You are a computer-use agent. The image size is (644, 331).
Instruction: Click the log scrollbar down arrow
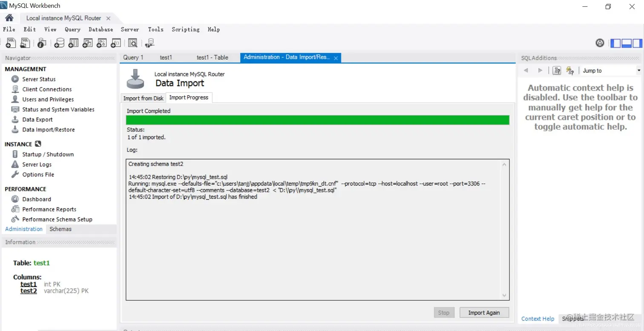[x=504, y=296]
